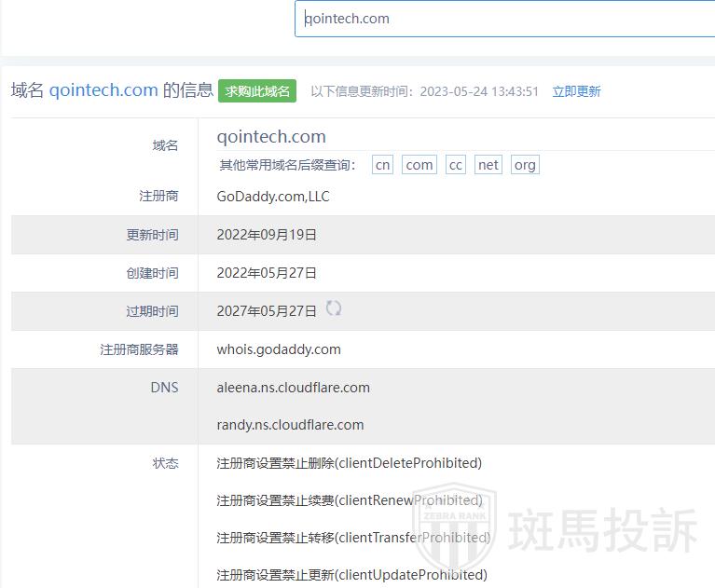
Task: Click the whois.godaddy.com registrar server text
Action: pyautogui.click(x=279, y=349)
